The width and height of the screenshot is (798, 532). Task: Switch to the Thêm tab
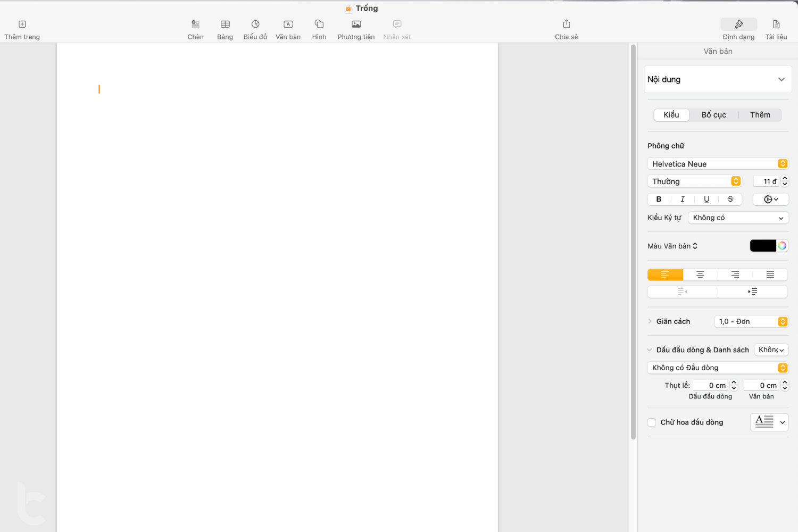coord(760,115)
